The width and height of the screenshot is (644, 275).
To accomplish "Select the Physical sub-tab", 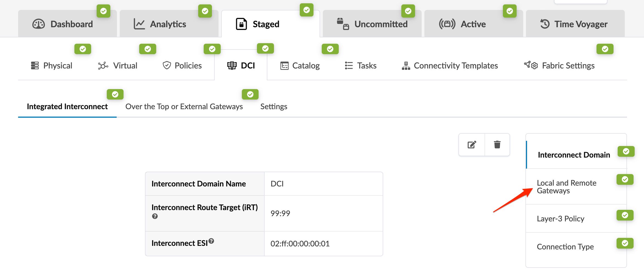I will pyautogui.click(x=52, y=66).
